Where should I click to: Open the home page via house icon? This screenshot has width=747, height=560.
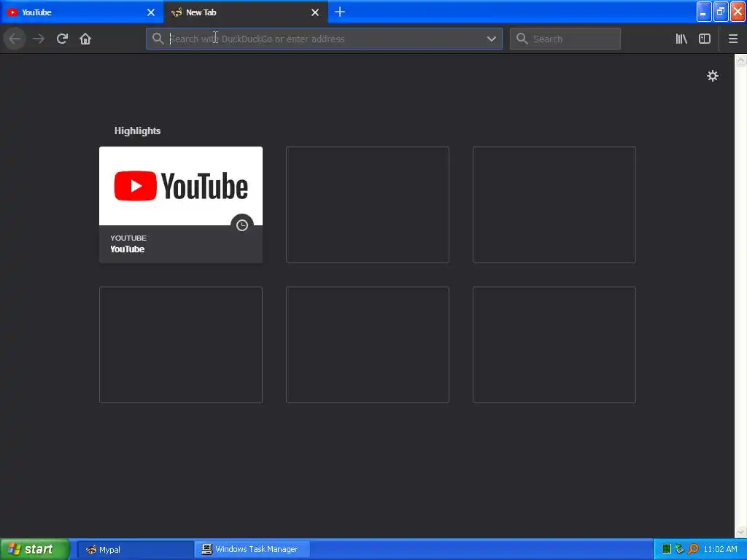point(85,39)
